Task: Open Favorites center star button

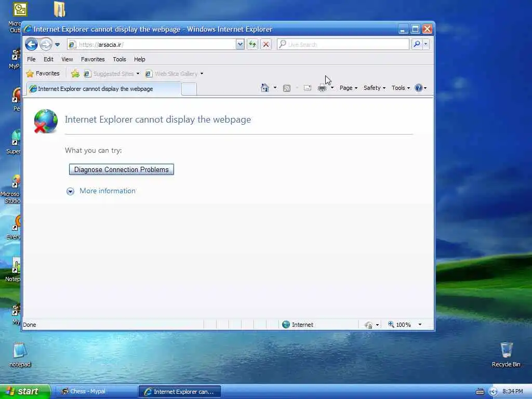Action: pos(43,73)
